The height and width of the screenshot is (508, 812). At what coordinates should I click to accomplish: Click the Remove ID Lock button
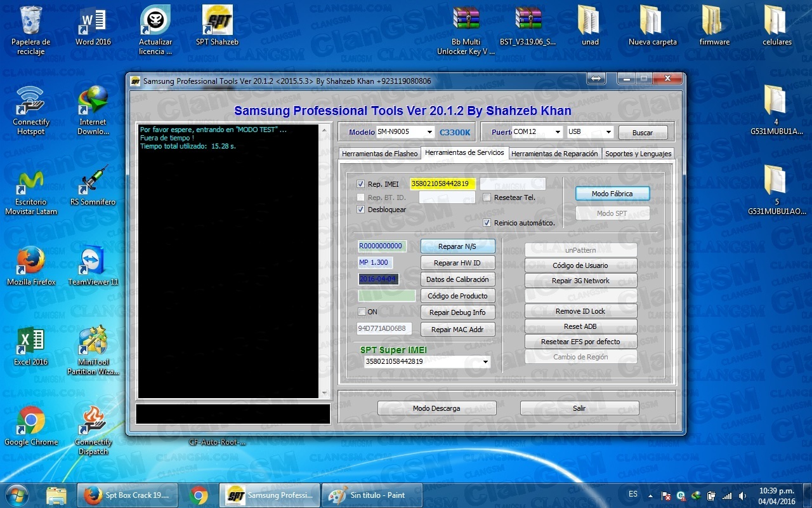point(580,311)
